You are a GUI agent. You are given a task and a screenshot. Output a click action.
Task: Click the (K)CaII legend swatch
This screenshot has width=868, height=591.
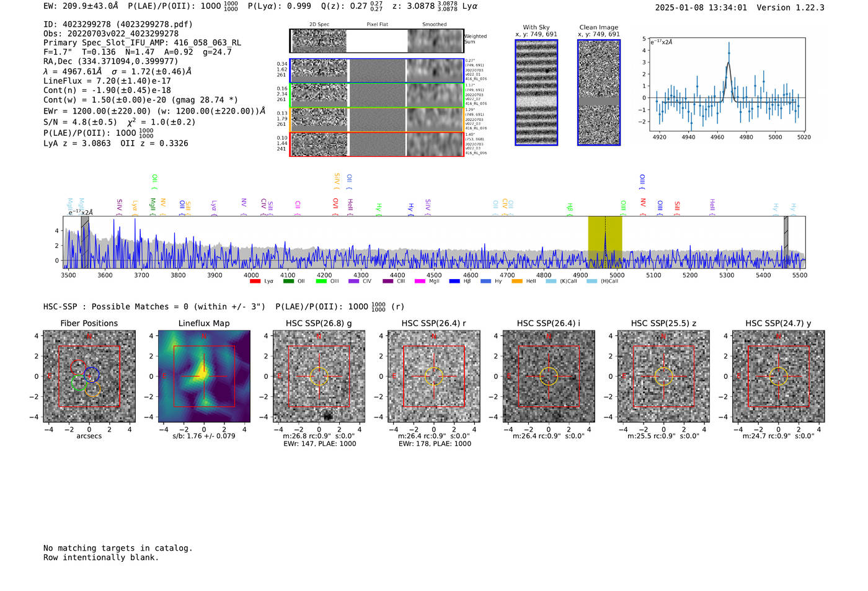tap(551, 282)
